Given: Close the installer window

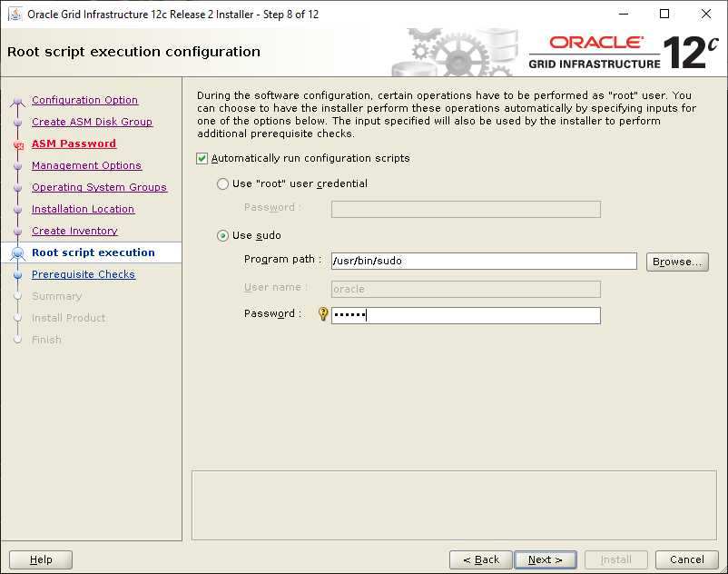Looking at the screenshot, I should click(705, 14).
